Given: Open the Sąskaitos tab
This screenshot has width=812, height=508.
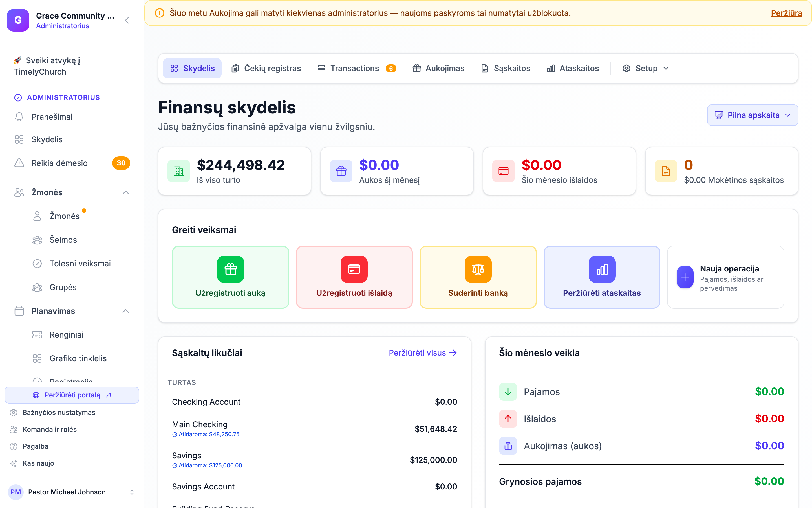Looking at the screenshot, I should coord(506,69).
